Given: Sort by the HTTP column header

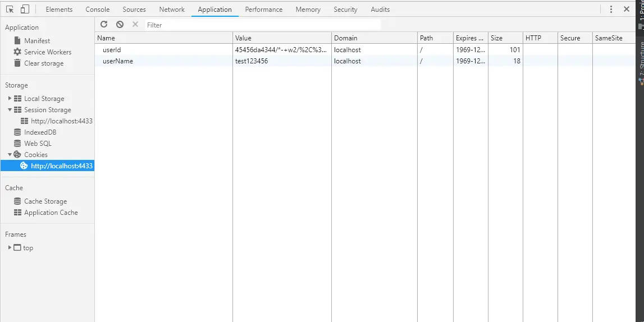Looking at the screenshot, I should click(x=540, y=38).
